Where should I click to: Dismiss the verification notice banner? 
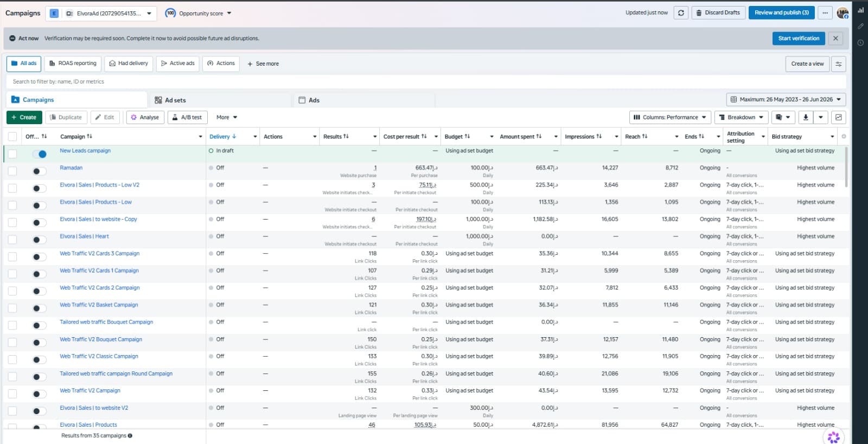835,38
